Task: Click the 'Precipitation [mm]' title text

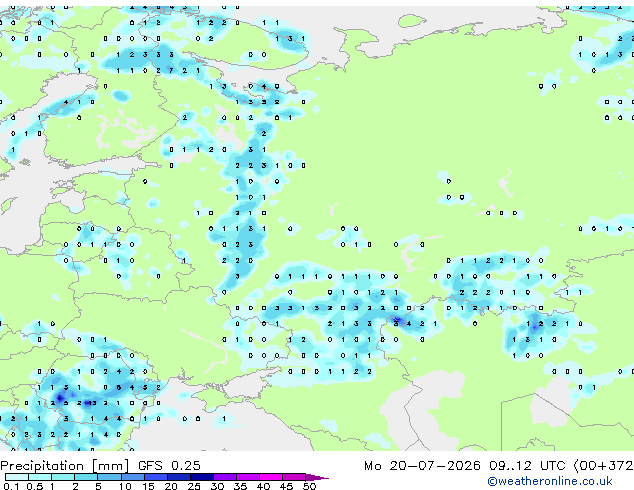Action: [65, 466]
